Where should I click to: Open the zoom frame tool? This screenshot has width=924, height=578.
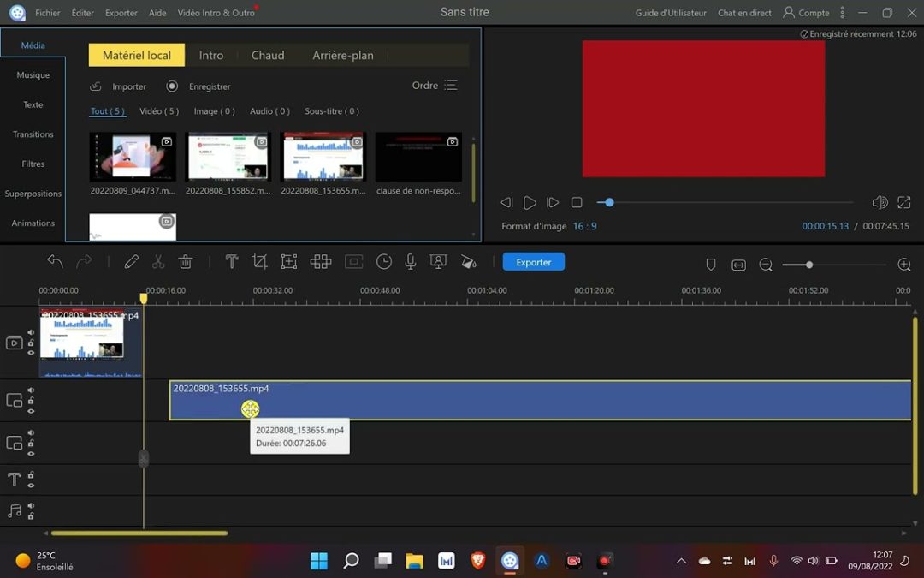pyautogui.click(x=289, y=261)
